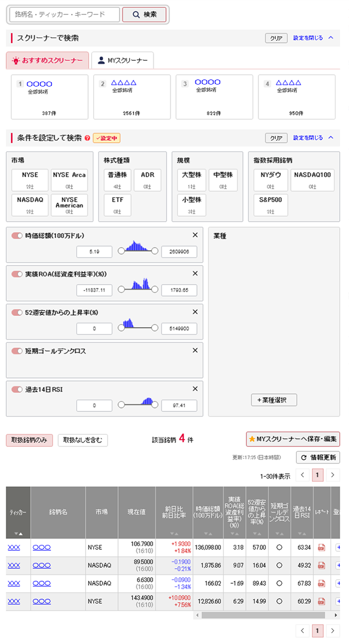Screen dimensions: 349x644
Task: Click the search magnifier button
Action: point(144,14)
